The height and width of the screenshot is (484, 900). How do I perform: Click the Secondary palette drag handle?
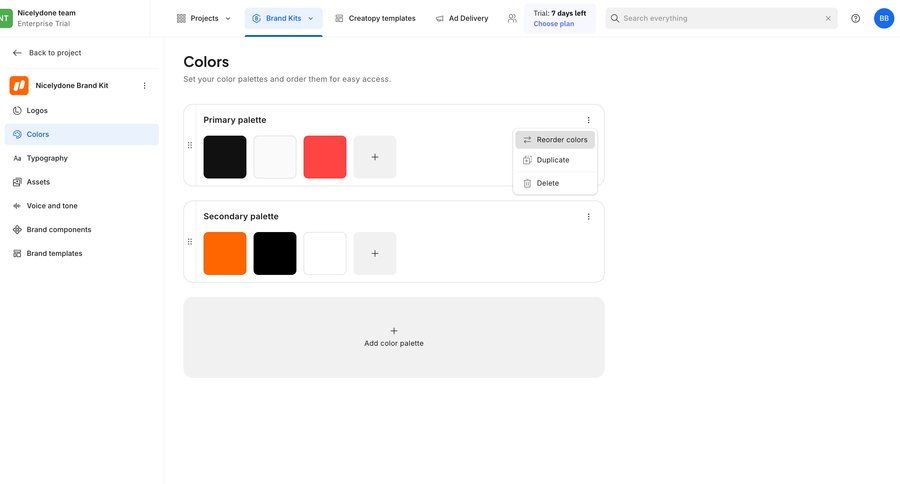pyautogui.click(x=190, y=242)
